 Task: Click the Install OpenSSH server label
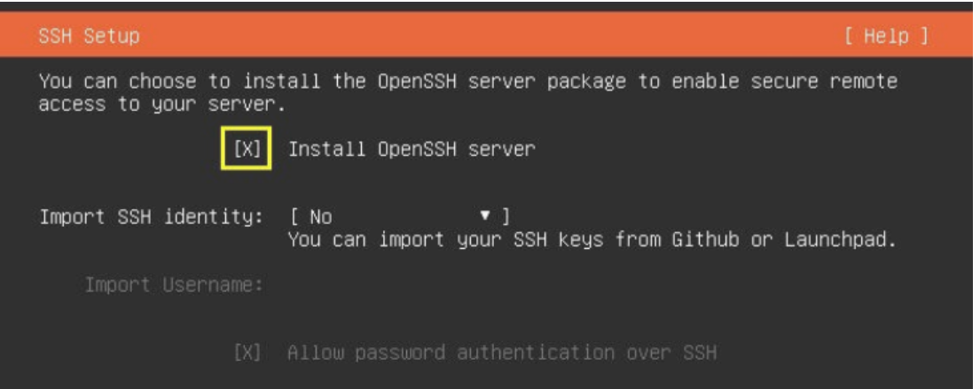tap(412, 149)
